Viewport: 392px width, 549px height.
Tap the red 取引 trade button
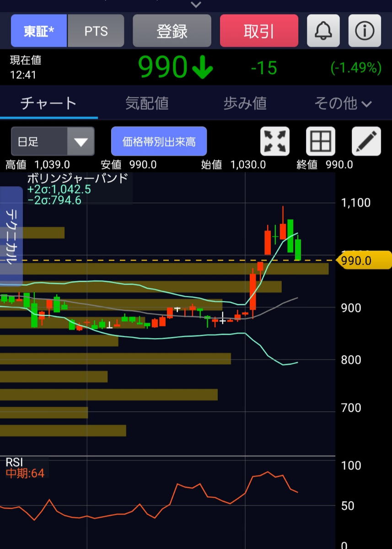click(x=259, y=31)
